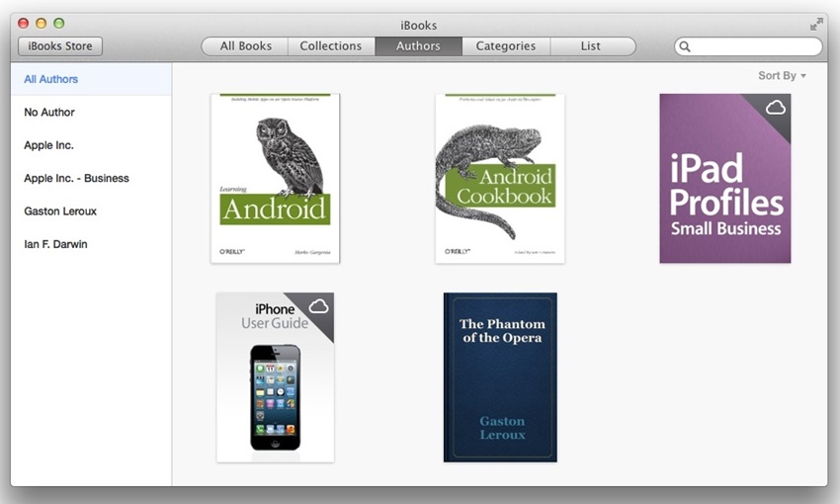Select Apple Inc. author

click(91, 145)
